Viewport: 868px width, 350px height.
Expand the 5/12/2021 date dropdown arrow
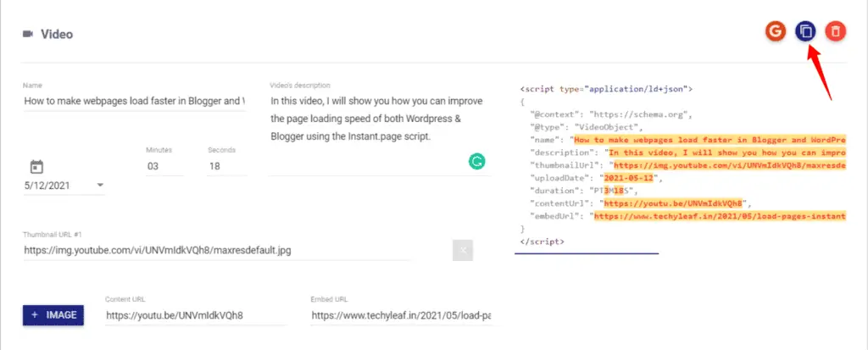[100, 185]
